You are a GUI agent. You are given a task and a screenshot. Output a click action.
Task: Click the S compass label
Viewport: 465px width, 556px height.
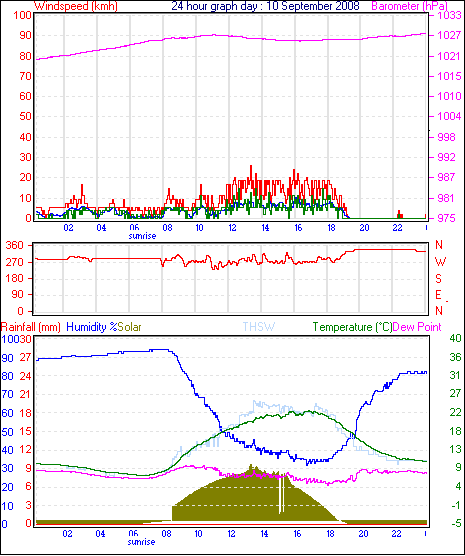(x=439, y=279)
